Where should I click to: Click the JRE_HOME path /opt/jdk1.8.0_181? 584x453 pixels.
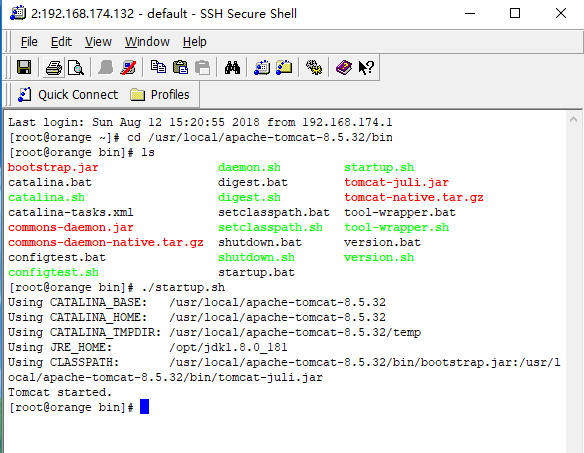click(x=228, y=347)
